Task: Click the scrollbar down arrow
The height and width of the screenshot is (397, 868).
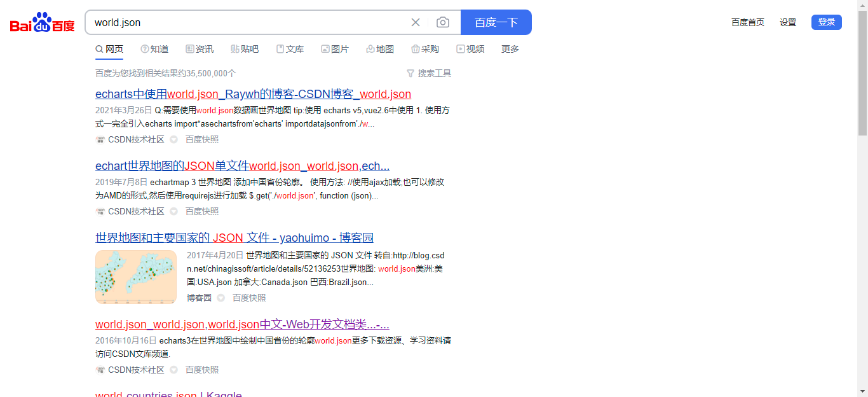Action: [862, 391]
